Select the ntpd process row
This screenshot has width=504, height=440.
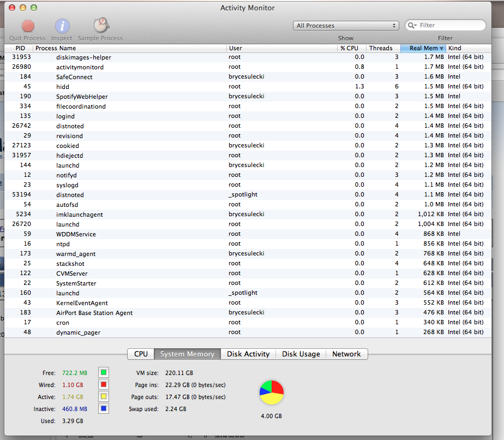point(248,244)
